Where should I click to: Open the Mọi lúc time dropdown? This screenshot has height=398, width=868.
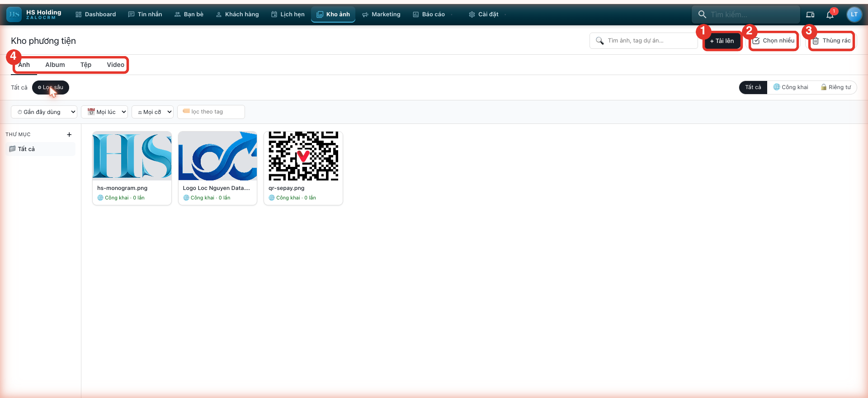point(104,112)
